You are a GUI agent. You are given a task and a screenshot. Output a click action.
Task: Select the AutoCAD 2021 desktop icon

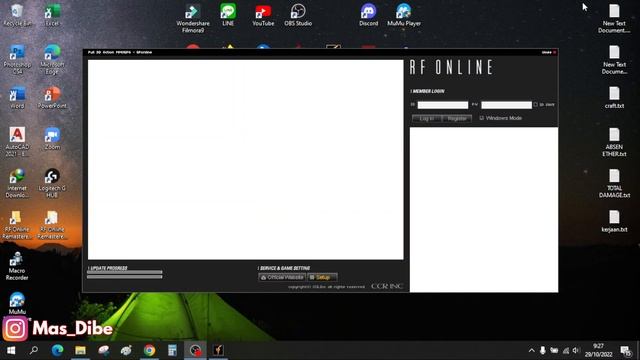[x=17, y=142]
